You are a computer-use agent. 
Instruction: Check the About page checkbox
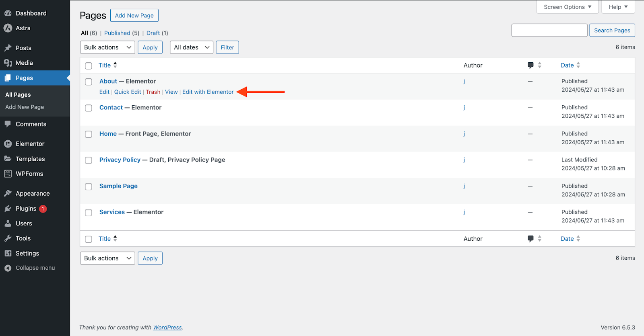point(89,82)
